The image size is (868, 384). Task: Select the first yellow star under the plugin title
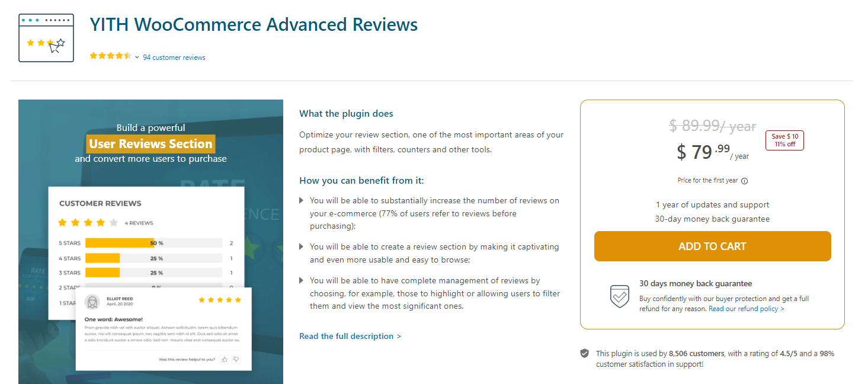click(93, 55)
